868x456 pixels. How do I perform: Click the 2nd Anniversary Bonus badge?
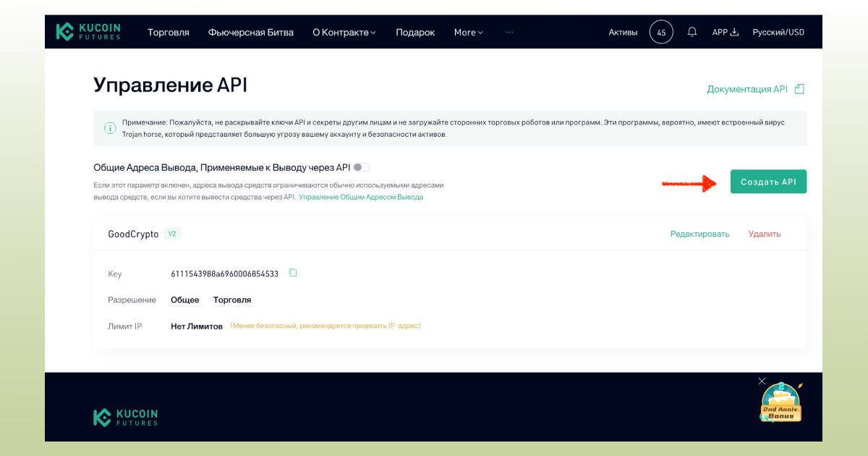tap(781, 402)
